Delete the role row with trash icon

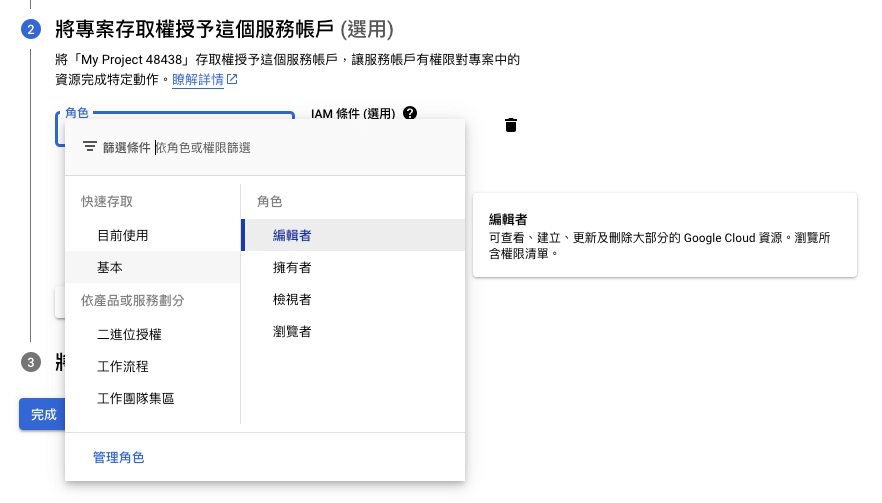(511, 125)
